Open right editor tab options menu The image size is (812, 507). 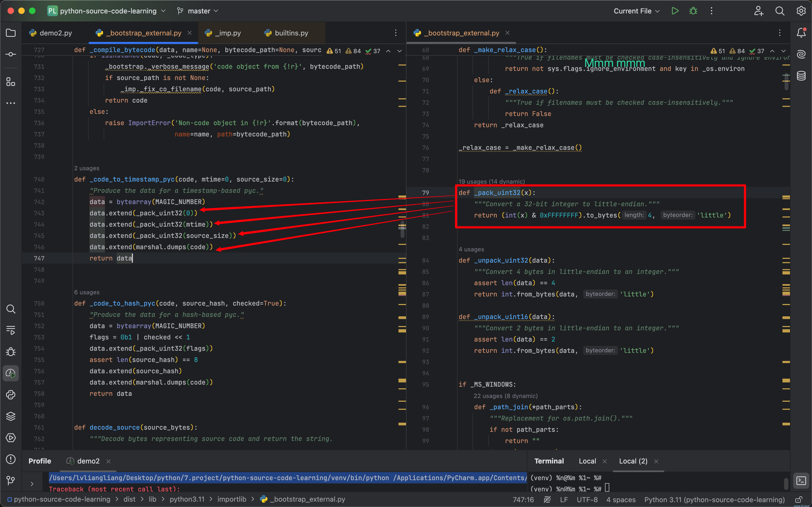tap(780, 33)
